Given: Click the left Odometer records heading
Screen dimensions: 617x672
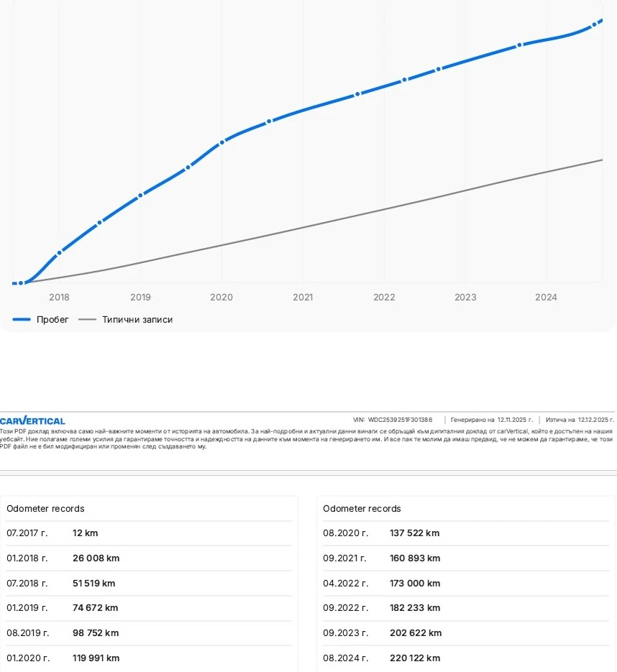Looking at the screenshot, I should 45,509.
